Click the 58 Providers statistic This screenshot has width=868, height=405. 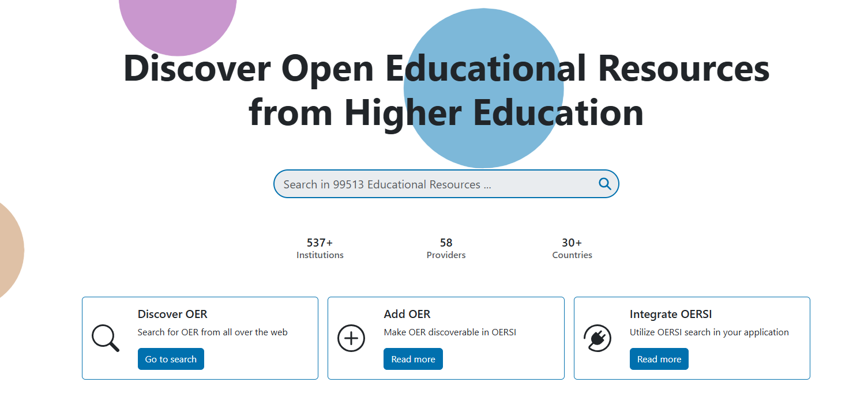tap(446, 248)
